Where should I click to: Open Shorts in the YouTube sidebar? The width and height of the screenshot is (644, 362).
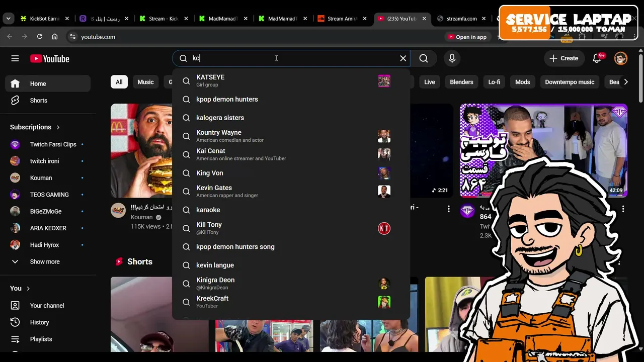click(x=48, y=101)
